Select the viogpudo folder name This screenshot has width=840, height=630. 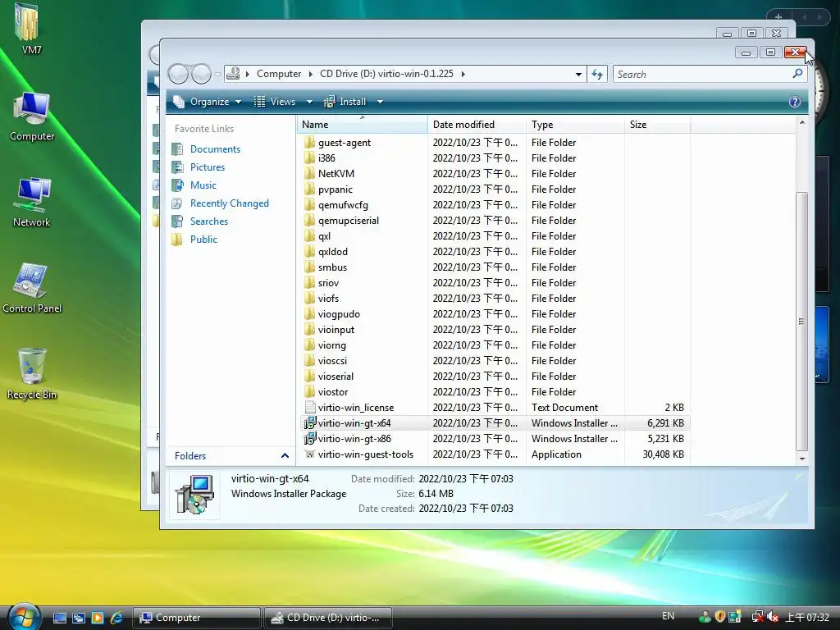tap(339, 314)
